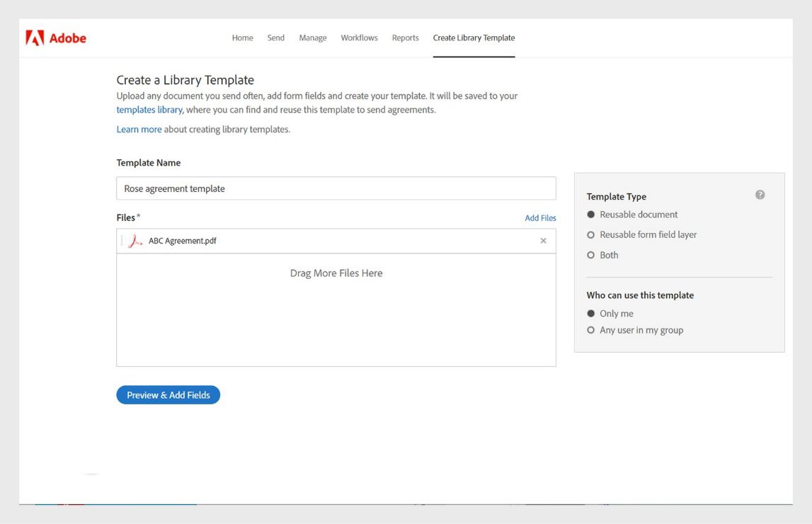Click the Adobe logo
The width and height of the screenshot is (812, 524).
(57, 38)
